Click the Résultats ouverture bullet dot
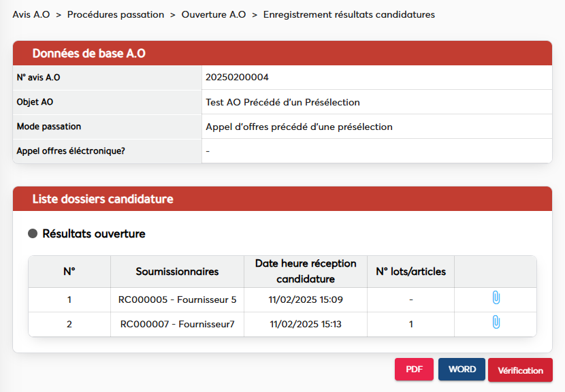565x392 pixels. (33, 234)
